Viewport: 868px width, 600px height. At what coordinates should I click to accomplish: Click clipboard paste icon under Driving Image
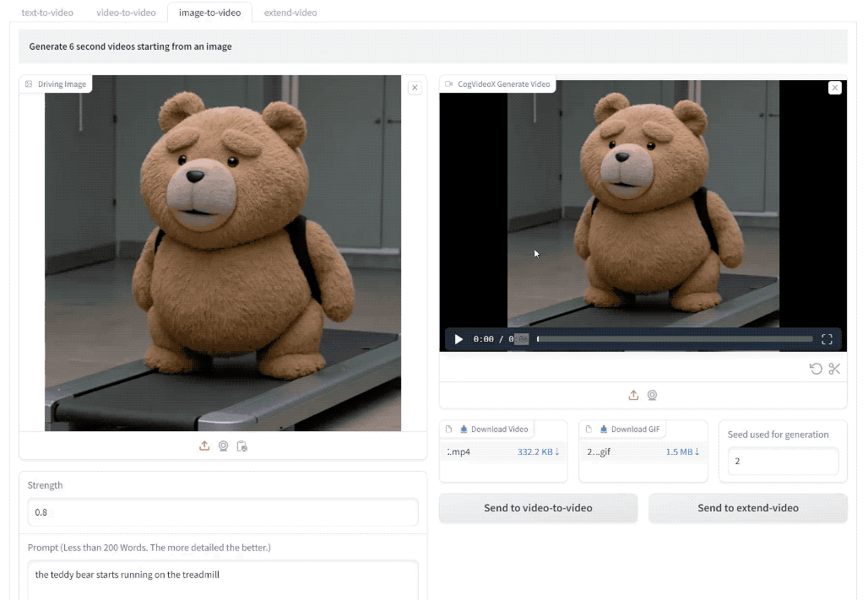click(242, 446)
